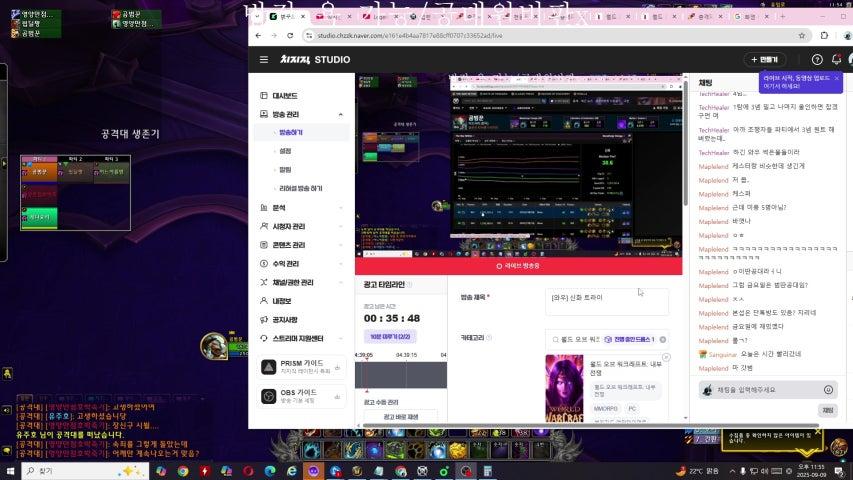Open 공지사항 in the sidebar

285,319
